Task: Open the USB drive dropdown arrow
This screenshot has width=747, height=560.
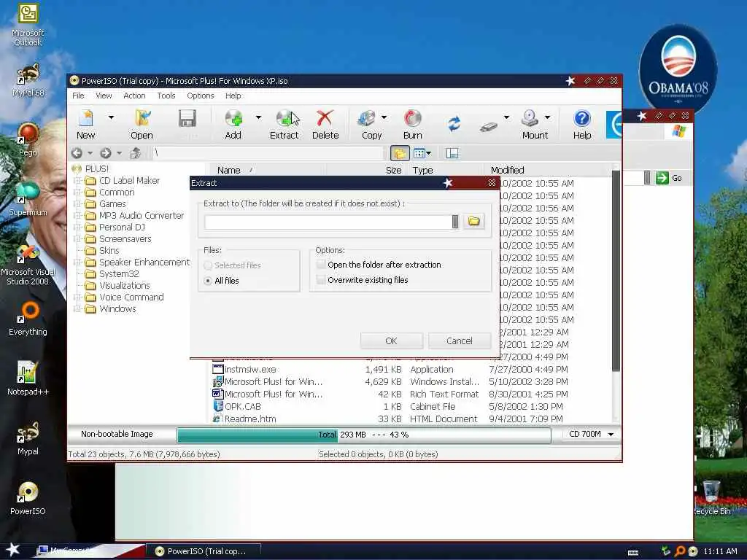Action: tap(506, 117)
